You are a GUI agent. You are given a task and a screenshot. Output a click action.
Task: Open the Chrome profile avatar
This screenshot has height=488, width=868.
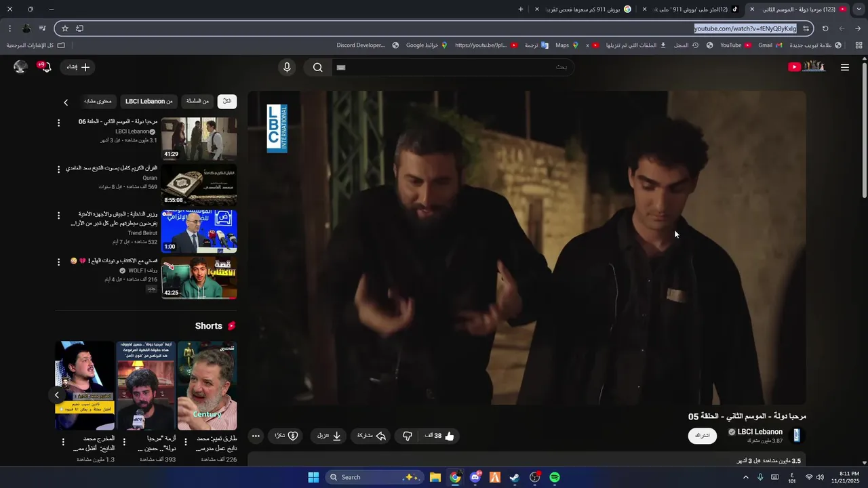pyautogui.click(x=26, y=28)
